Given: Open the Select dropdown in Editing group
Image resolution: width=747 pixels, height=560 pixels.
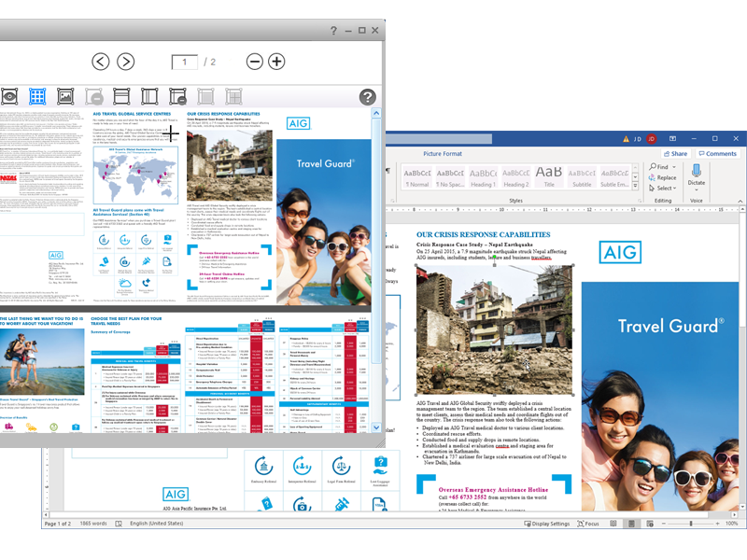Looking at the screenshot, I should [663, 189].
